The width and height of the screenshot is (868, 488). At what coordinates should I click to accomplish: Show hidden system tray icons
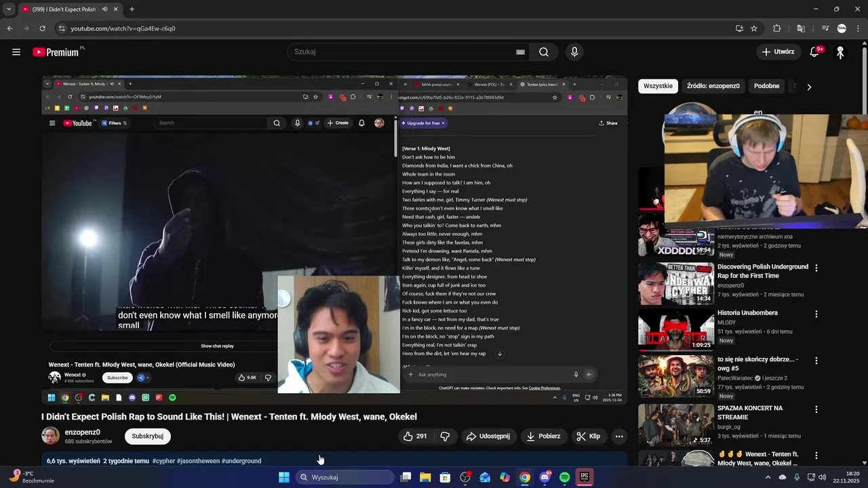(x=768, y=477)
